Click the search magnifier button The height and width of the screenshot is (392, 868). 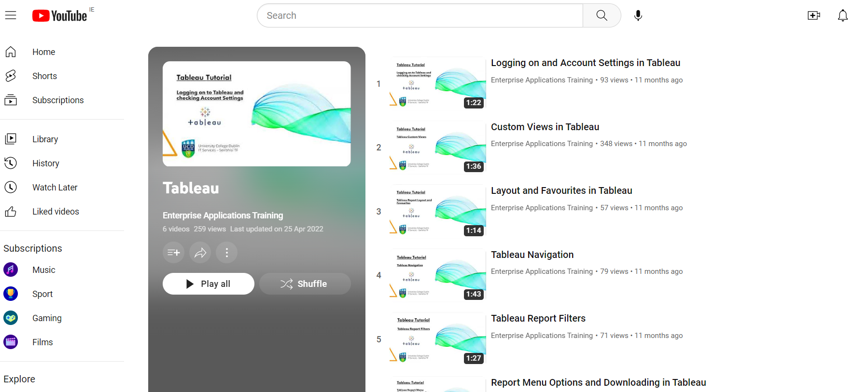602,15
